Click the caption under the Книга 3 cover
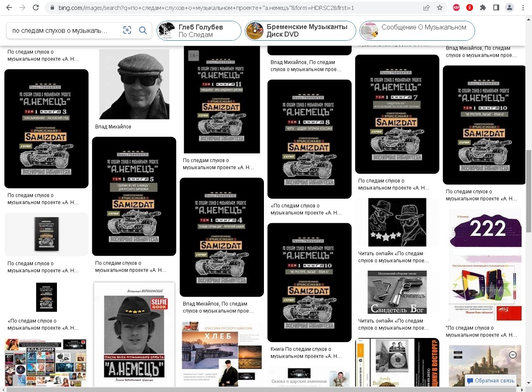The height and width of the screenshot is (392, 532). tap(43, 199)
